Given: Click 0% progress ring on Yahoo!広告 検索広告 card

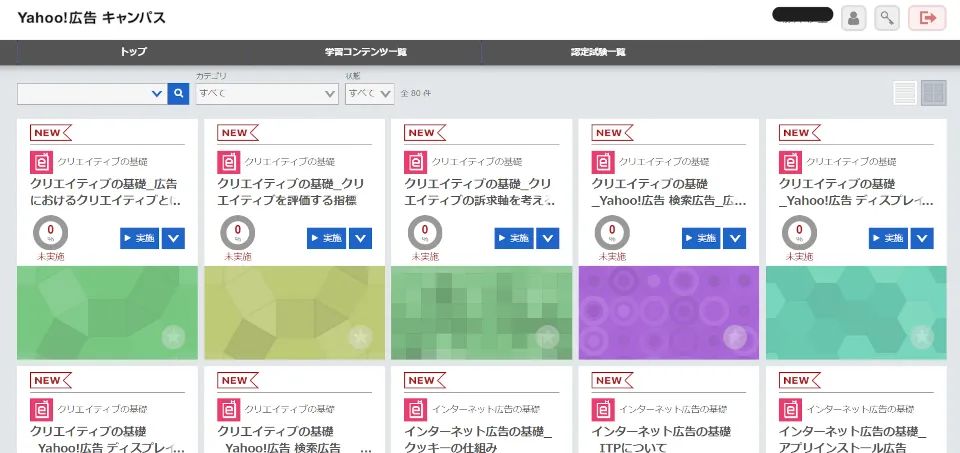Looking at the screenshot, I should point(612,233).
